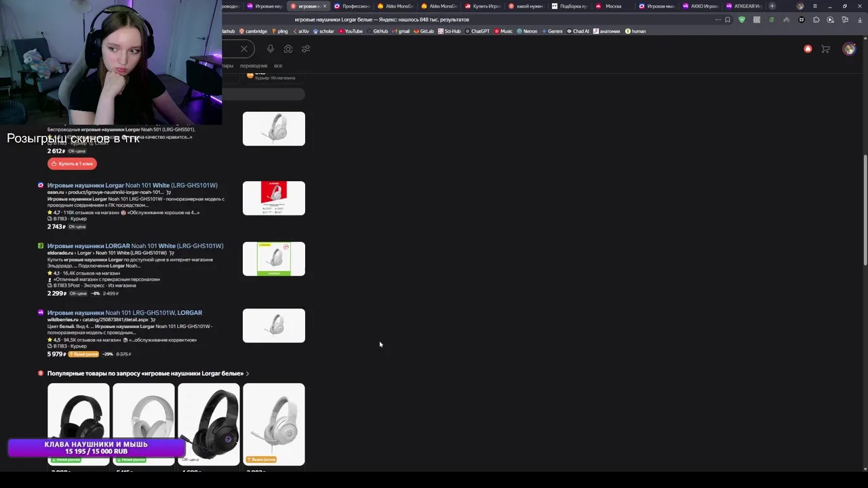Open the анатомия bookmark
Screen dimensions: 868x488
click(606, 31)
